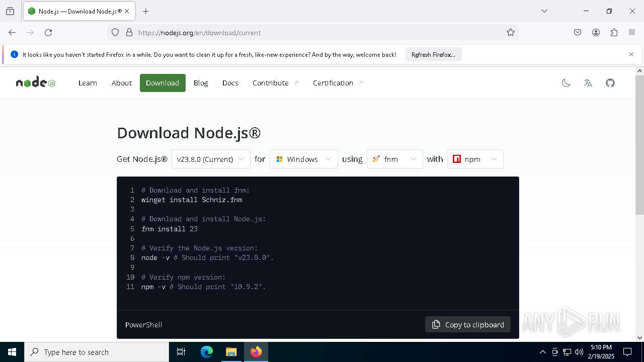Open Task View on taskbar

pyautogui.click(x=181, y=352)
